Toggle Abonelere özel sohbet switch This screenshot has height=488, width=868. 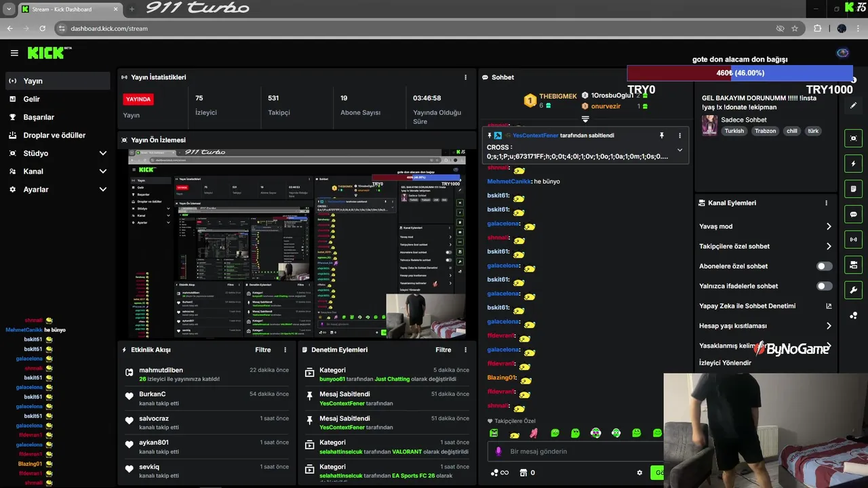[x=825, y=266]
